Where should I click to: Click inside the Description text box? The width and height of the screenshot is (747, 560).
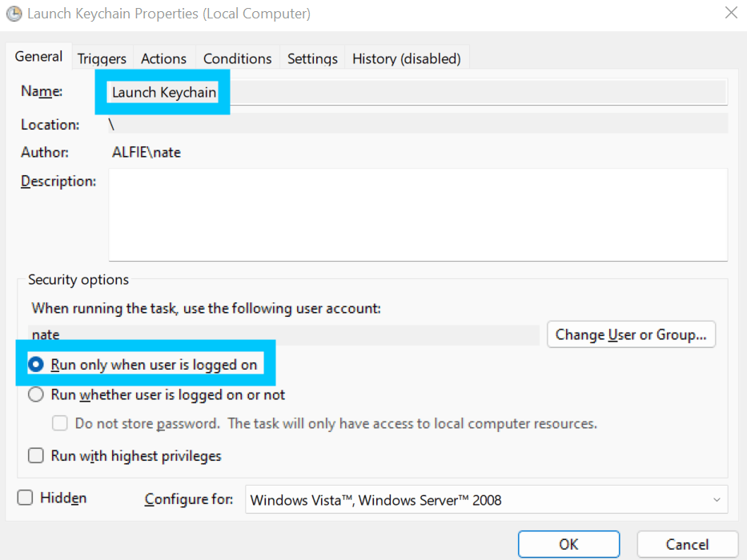(417, 214)
